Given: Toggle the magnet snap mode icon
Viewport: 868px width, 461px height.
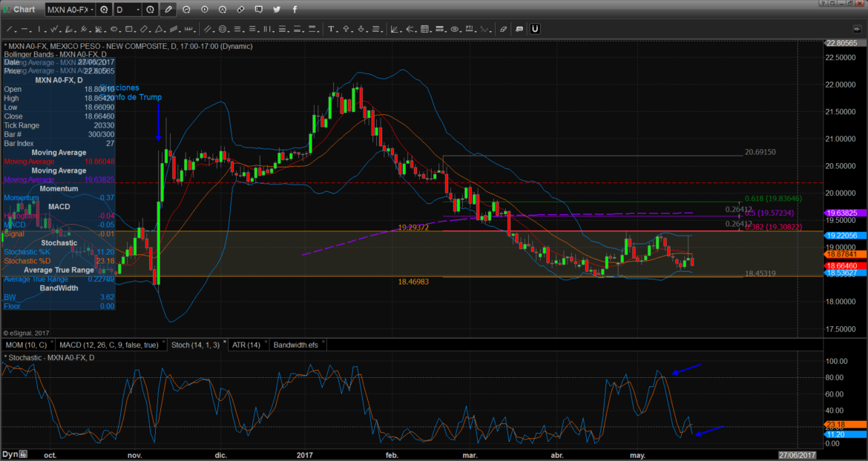Looking at the screenshot, I should (x=536, y=29).
